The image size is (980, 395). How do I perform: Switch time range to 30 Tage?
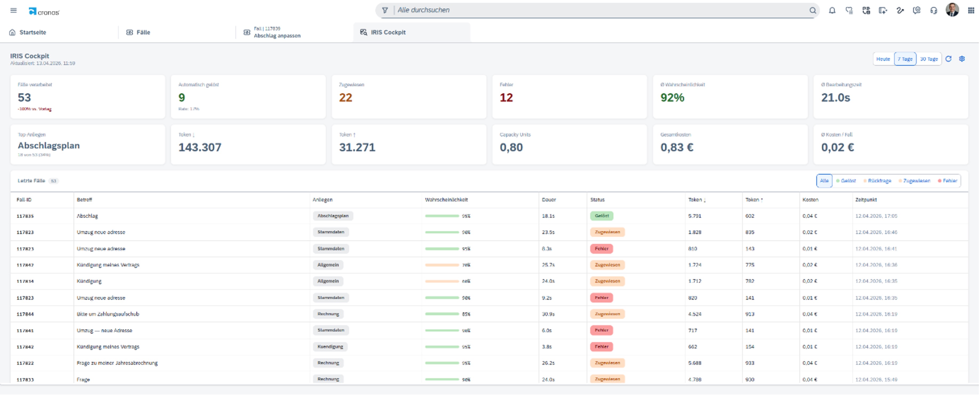[929, 59]
